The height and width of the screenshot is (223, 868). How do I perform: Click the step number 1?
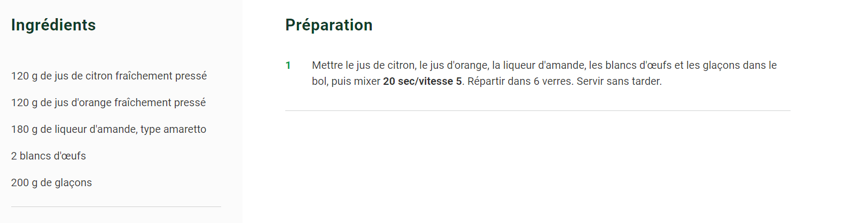(x=288, y=65)
